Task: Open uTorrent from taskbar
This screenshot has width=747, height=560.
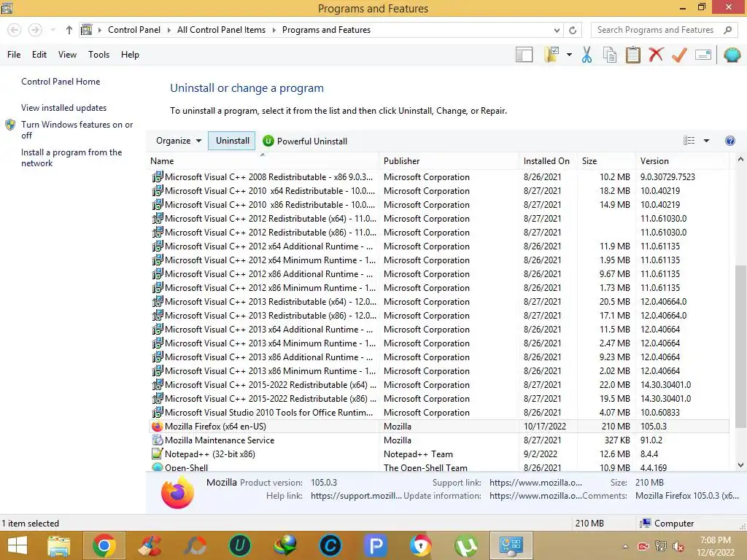Action: click(466, 545)
